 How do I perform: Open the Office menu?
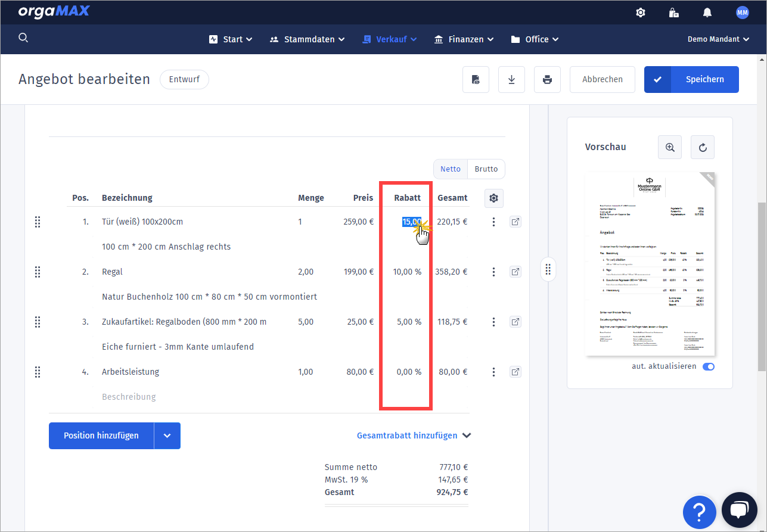[x=535, y=39]
